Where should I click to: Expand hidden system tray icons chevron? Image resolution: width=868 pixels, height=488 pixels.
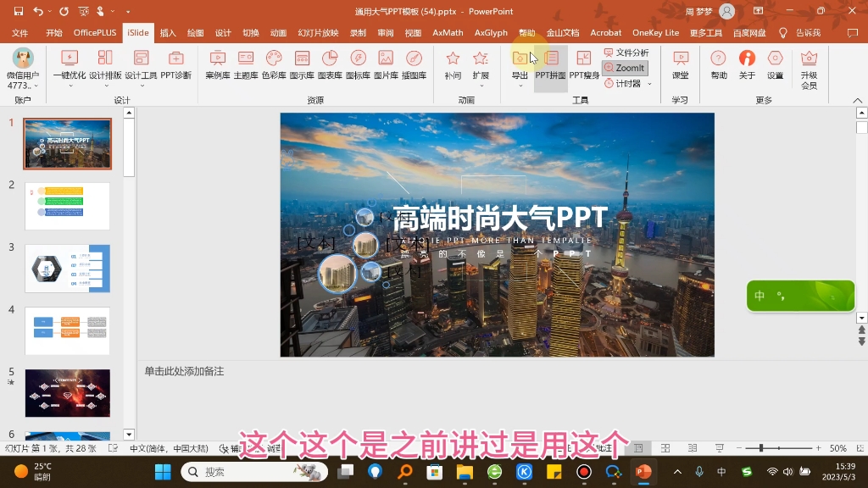point(677,472)
